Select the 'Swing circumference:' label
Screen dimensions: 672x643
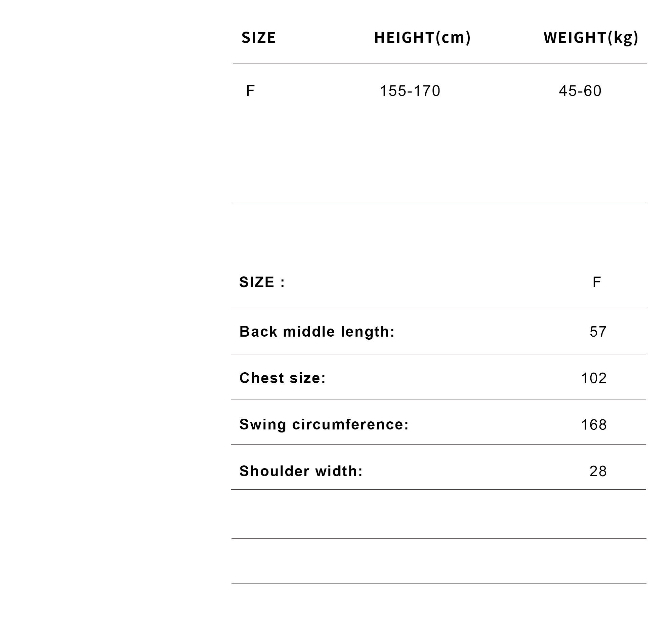(324, 424)
